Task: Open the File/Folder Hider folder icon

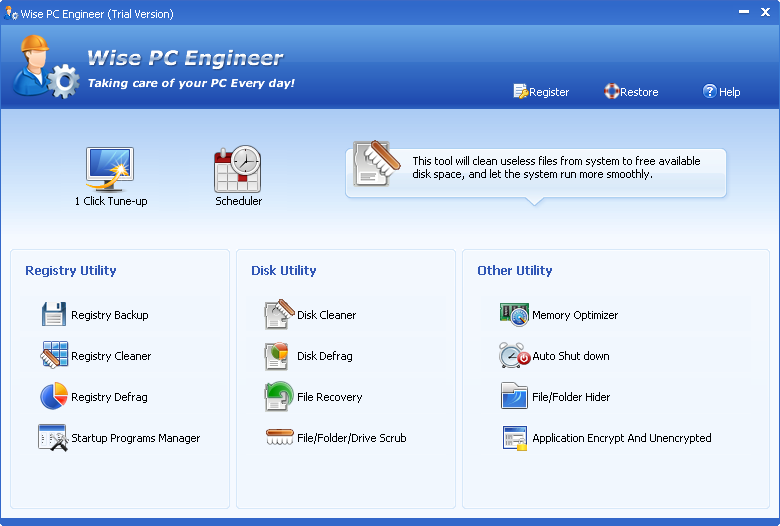Action: click(x=514, y=396)
